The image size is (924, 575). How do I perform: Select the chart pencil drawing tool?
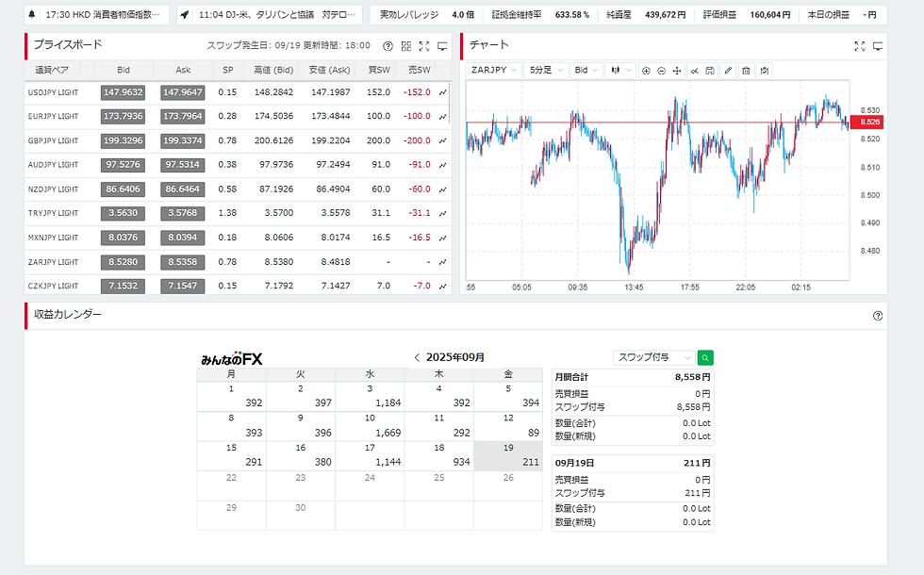point(728,71)
